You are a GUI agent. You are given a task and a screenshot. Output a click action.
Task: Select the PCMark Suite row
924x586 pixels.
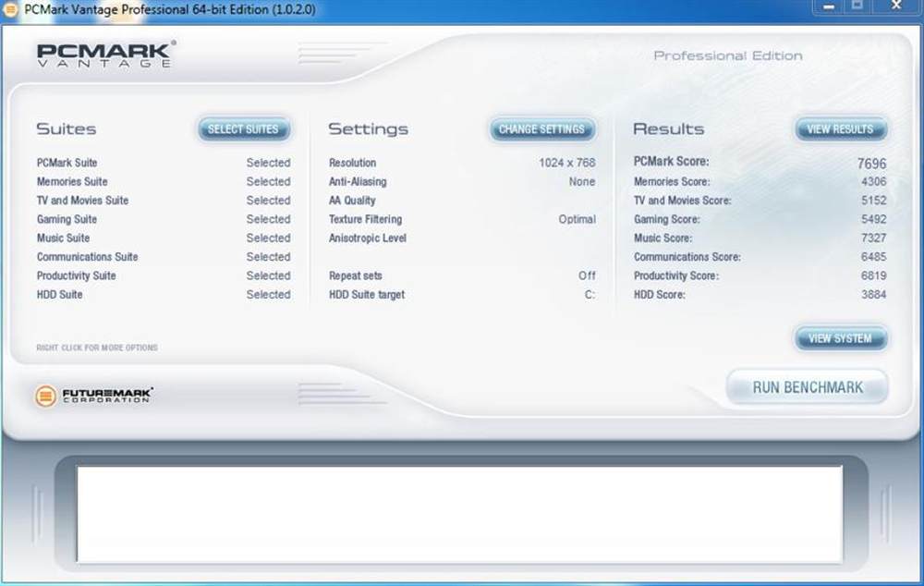click(164, 163)
